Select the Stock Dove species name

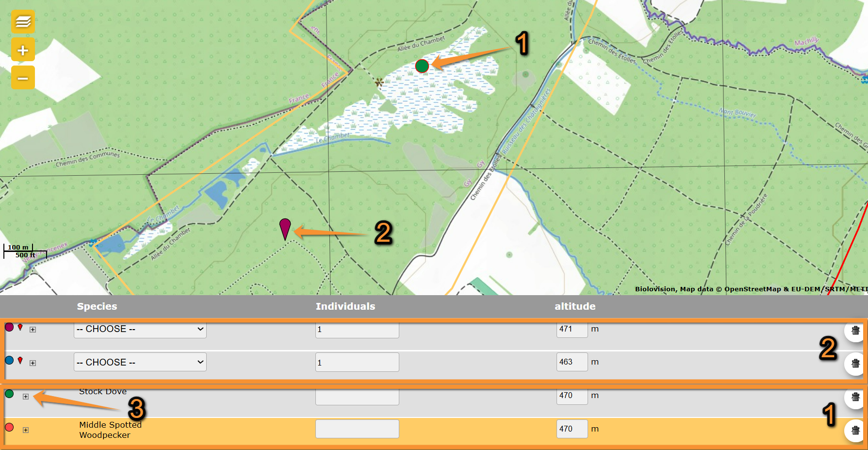click(x=103, y=391)
